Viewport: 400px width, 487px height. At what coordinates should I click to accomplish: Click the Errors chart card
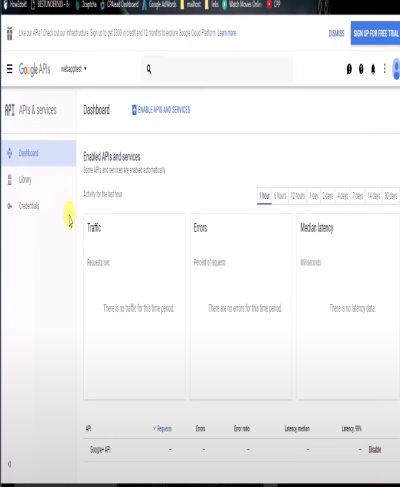tap(241, 307)
